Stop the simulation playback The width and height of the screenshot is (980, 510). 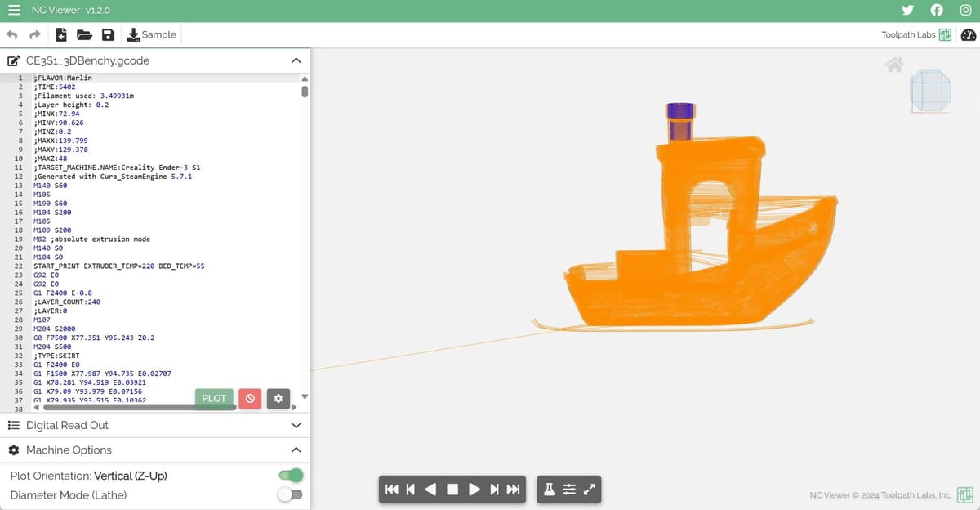click(x=452, y=490)
